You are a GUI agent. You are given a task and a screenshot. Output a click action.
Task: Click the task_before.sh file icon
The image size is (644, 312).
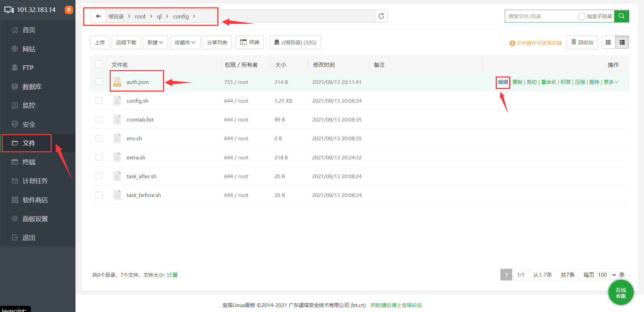(x=117, y=195)
